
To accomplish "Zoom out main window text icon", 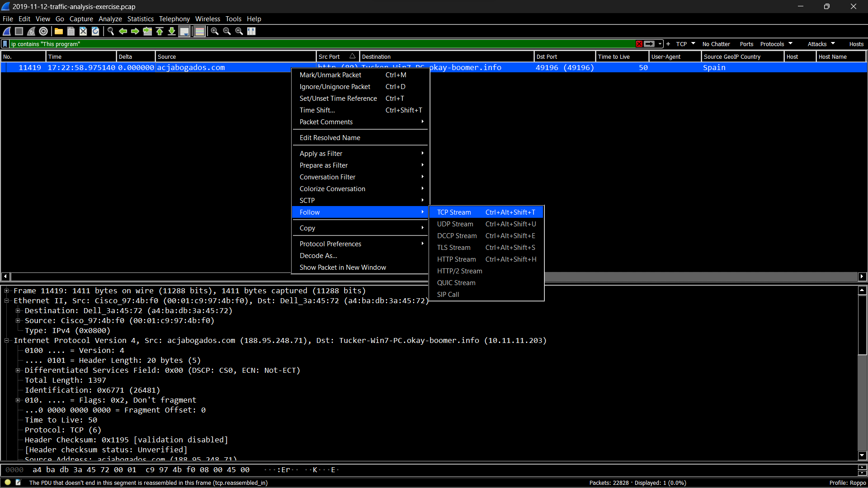I will pyautogui.click(x=227, y=31).
